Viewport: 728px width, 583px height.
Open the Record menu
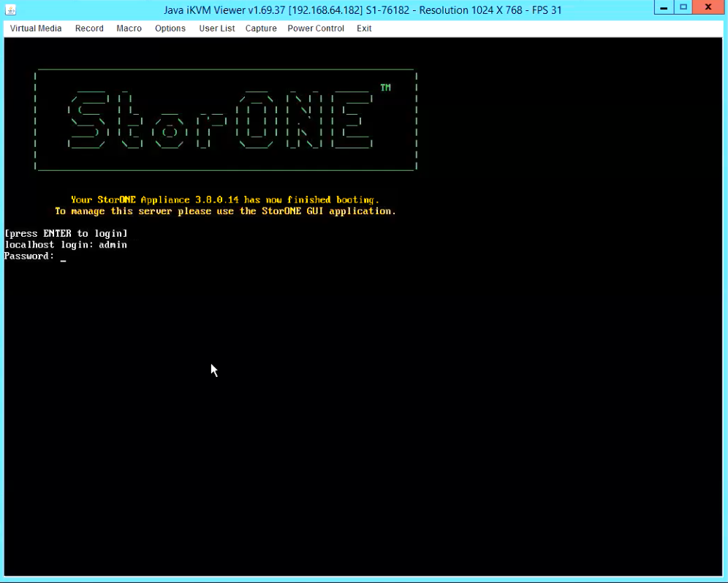pos(89,28)
